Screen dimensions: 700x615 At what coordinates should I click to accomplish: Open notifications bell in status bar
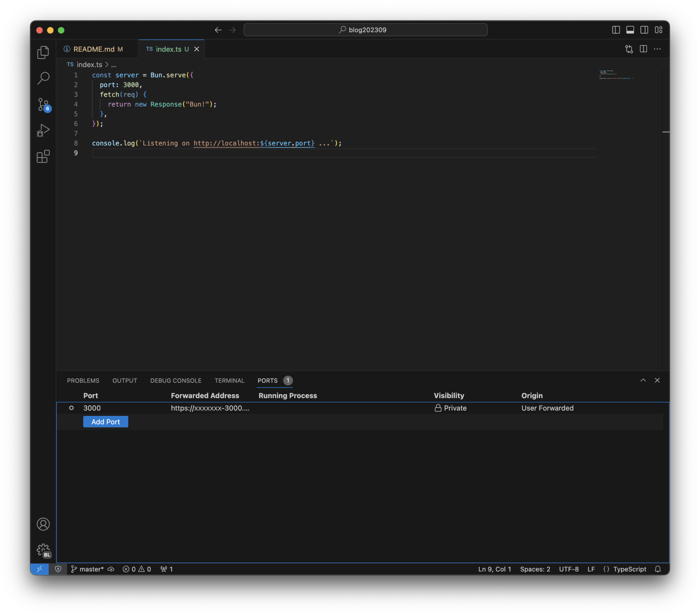pyautogui.click(x=658, y=569)
